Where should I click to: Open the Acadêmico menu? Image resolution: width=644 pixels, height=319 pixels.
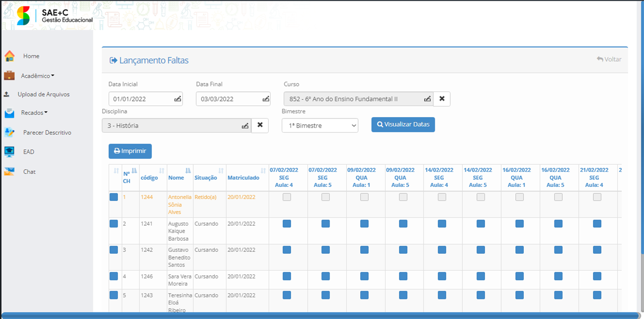point(38,76)
